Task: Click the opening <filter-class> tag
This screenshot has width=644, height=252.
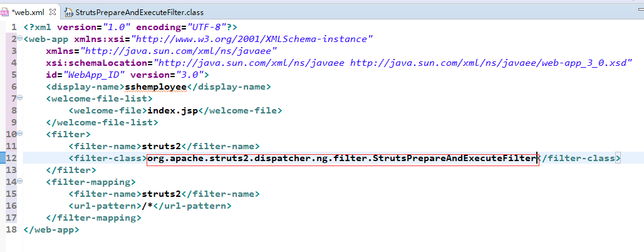Action: pyautogui.click(x=108, y=158)
